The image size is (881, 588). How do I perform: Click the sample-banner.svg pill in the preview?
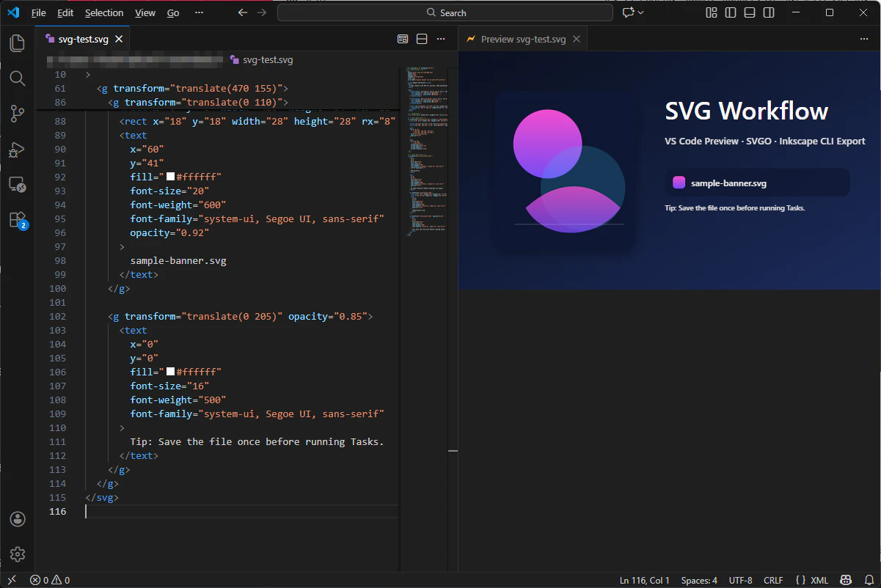click(758, 183)
